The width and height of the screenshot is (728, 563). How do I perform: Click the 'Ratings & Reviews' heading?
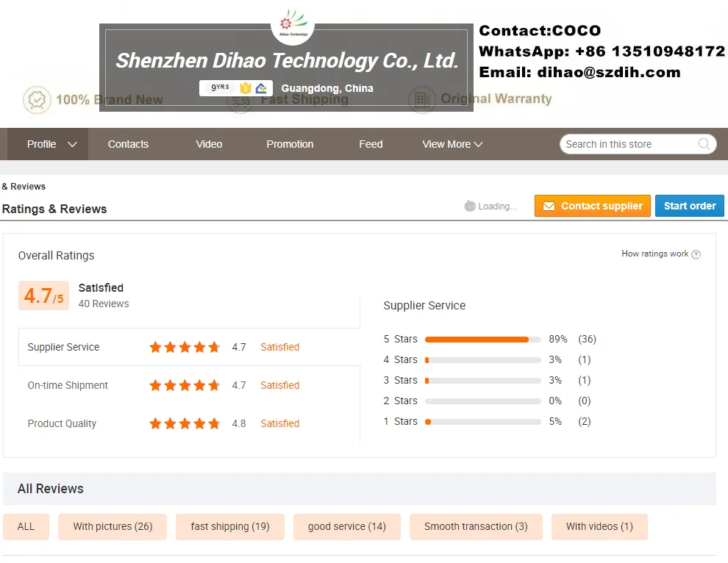point(54,209)
